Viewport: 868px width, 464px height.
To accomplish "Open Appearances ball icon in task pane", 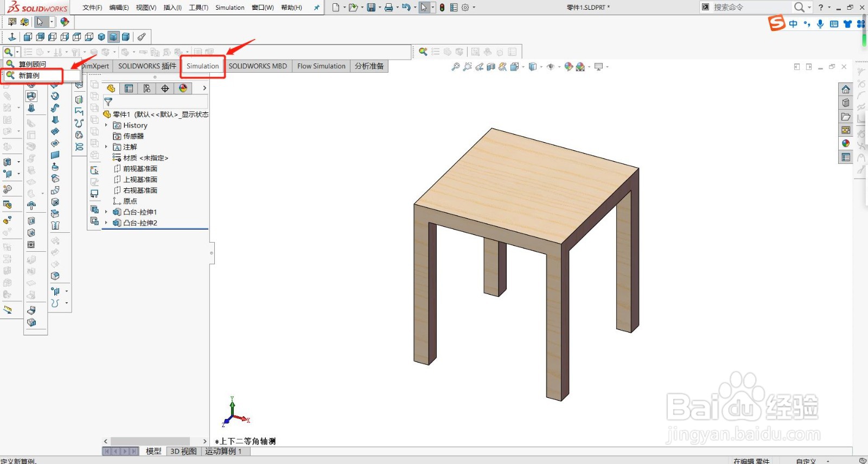I will [x=846, y=143].
